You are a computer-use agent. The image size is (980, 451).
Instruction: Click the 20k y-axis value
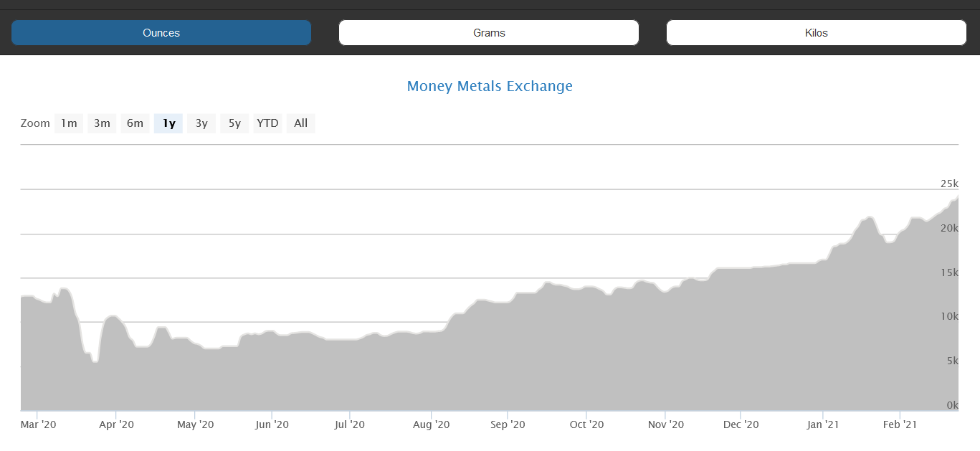tap(949, 228)
